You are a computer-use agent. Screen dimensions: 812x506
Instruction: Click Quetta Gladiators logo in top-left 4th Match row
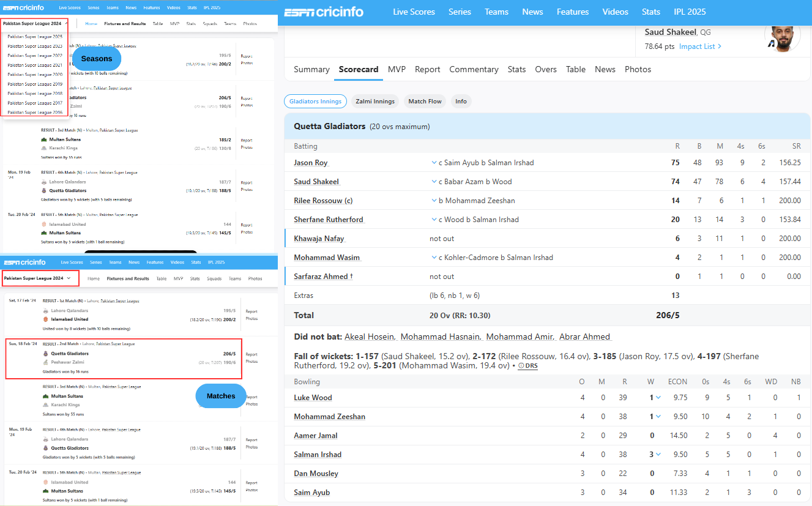pyautogui.click(x=43, y=190)
